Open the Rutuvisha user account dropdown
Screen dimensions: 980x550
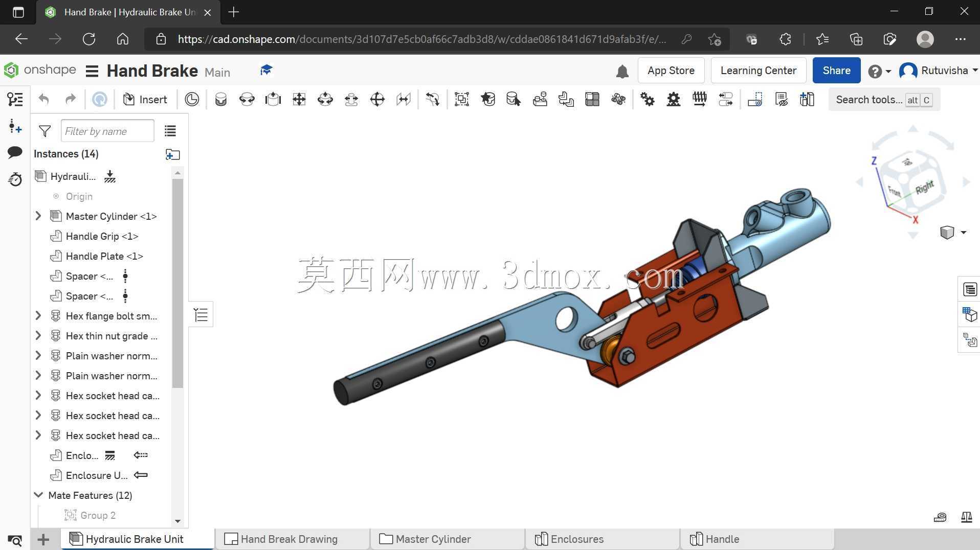939,71
